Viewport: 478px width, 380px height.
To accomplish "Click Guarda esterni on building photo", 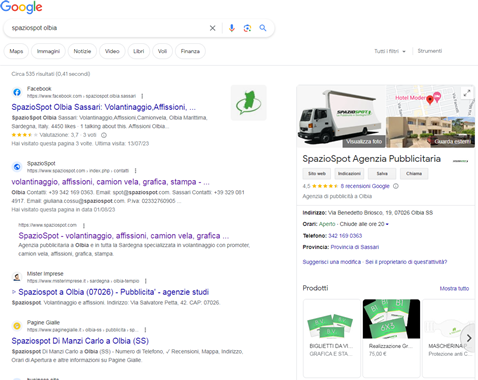I will point(452,141).
